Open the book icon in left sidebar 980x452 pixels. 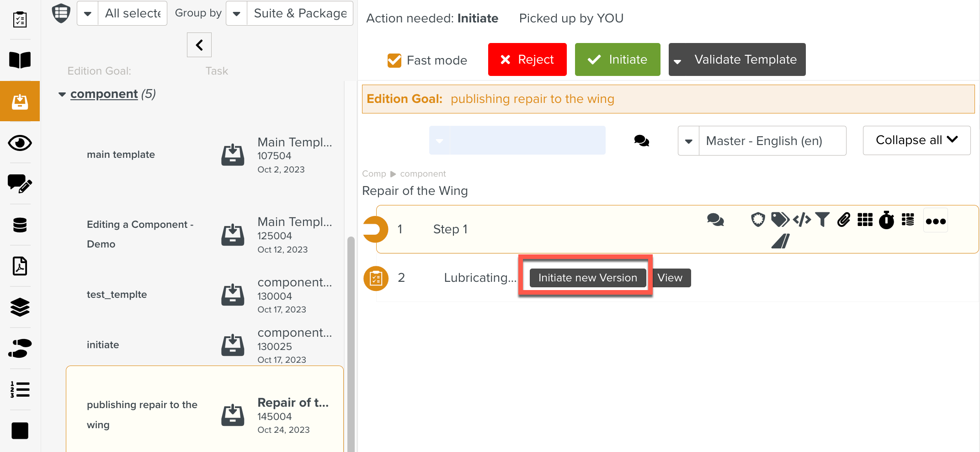[x=20, y=60]
